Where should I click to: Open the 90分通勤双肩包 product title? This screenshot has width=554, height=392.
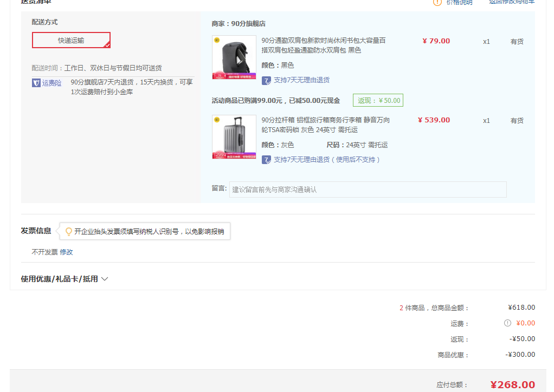pos(323,45)
